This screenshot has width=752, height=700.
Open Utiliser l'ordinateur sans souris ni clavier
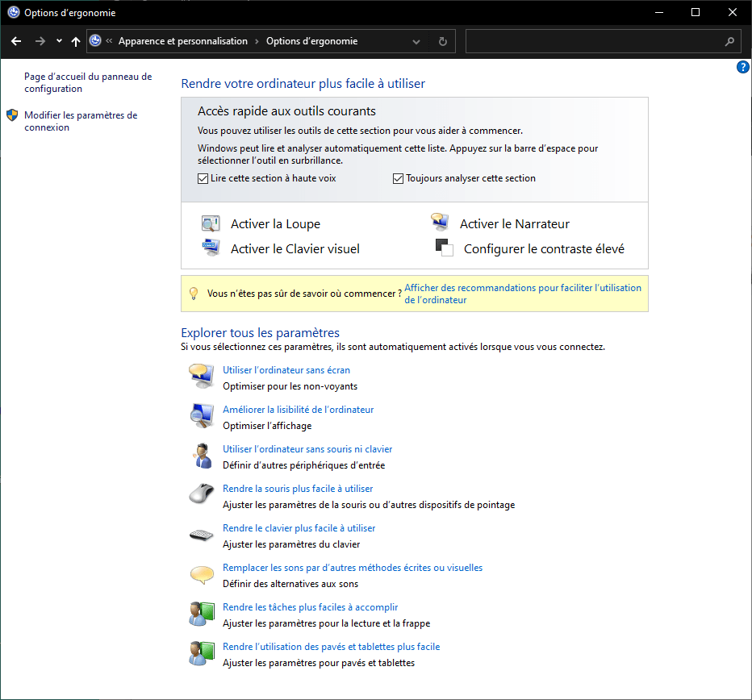point(307,449)
